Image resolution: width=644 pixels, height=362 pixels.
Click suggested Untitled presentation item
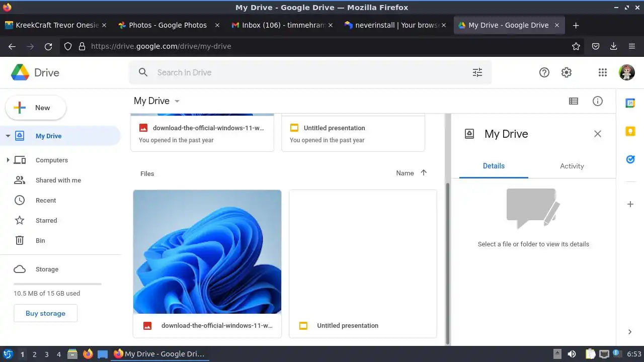(353, 133)
